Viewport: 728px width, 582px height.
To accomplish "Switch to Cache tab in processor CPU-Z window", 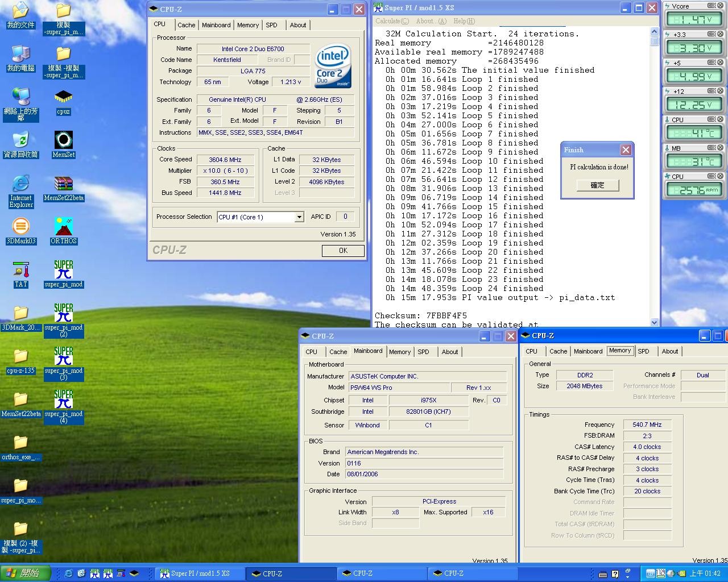I will [x=186, y=25].
